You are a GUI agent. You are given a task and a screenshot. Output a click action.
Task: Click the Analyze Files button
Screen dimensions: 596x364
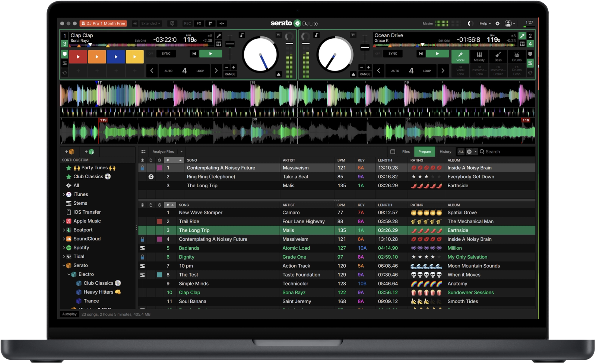click(x=163, y=151)
